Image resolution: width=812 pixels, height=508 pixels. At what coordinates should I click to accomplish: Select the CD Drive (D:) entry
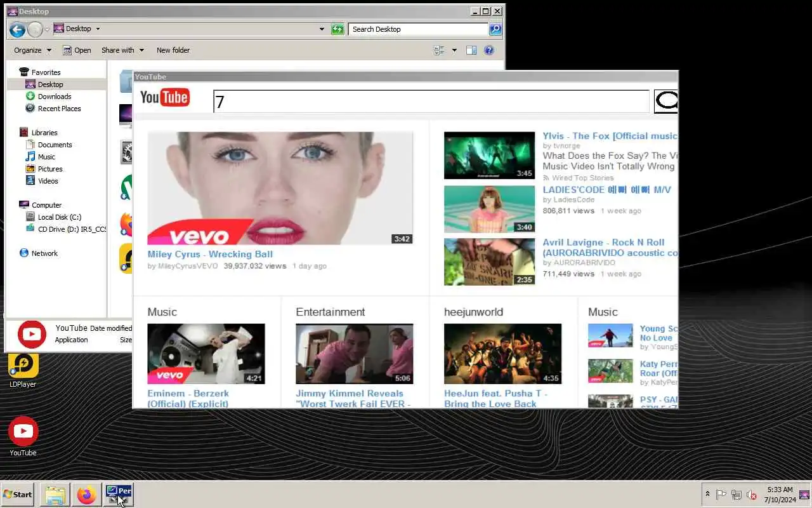coord(65,229)
